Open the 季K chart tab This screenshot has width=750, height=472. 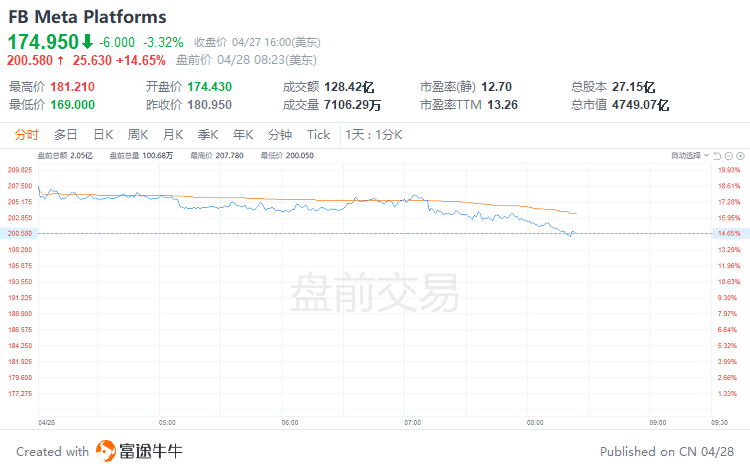coord(208,135)
